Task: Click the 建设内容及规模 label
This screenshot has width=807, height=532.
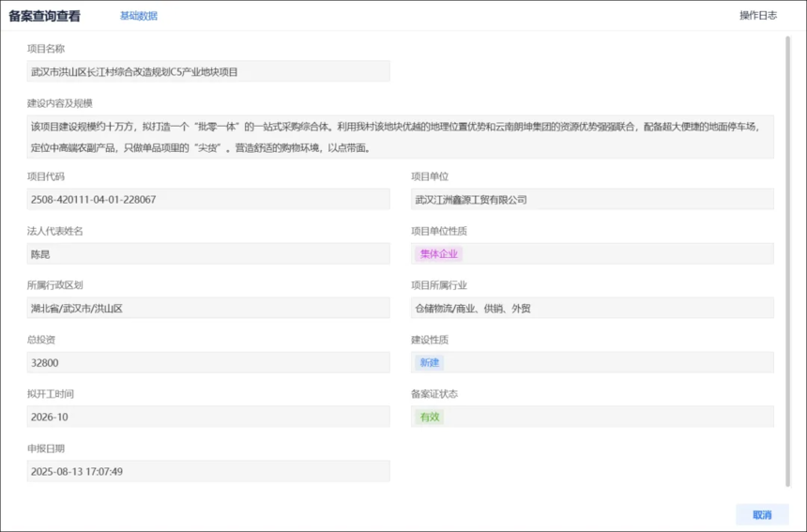Action: tap(60, 103)
